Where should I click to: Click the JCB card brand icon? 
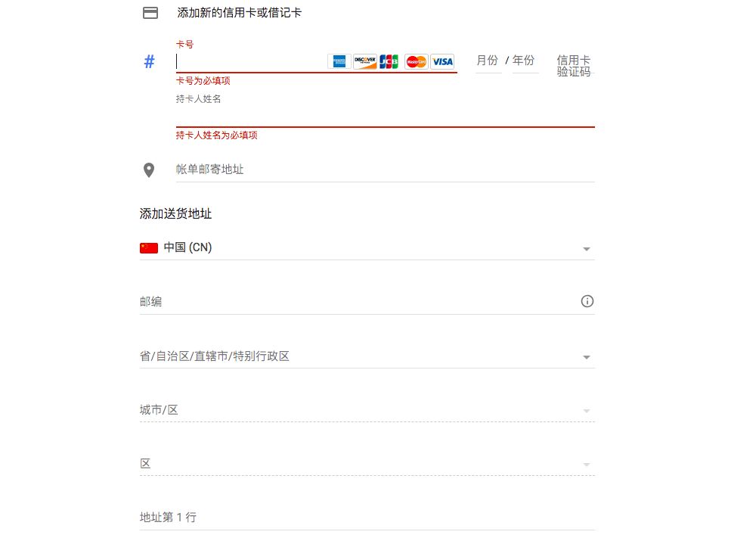coord(389,61)
